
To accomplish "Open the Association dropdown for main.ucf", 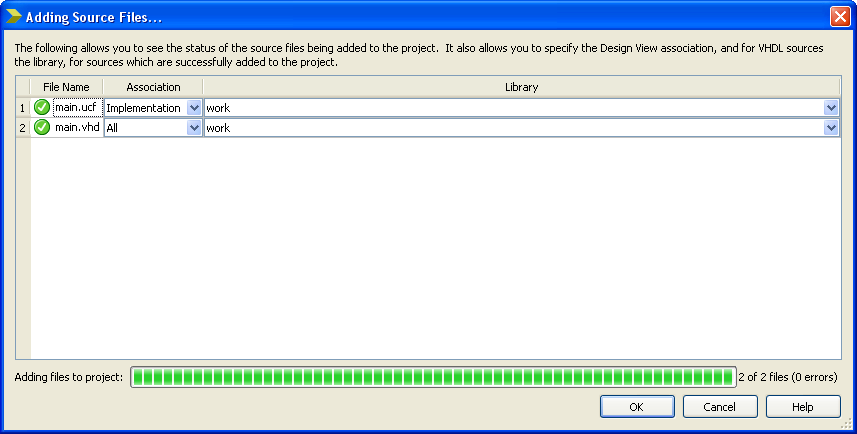I will point(194,107).
